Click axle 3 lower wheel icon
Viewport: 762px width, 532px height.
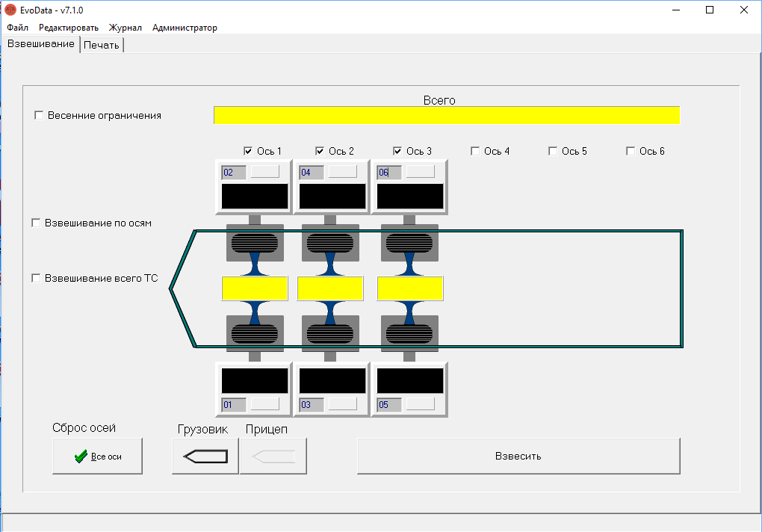pos(409,334)
